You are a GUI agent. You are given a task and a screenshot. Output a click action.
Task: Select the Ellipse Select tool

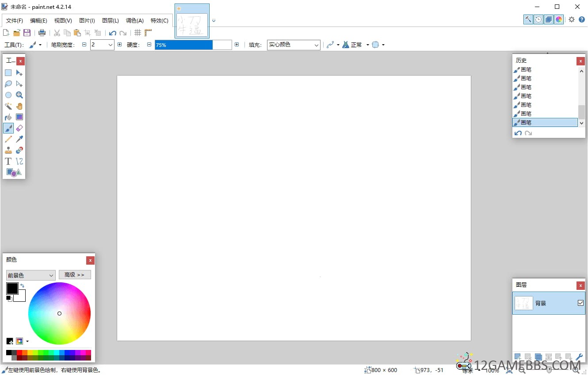8,95
